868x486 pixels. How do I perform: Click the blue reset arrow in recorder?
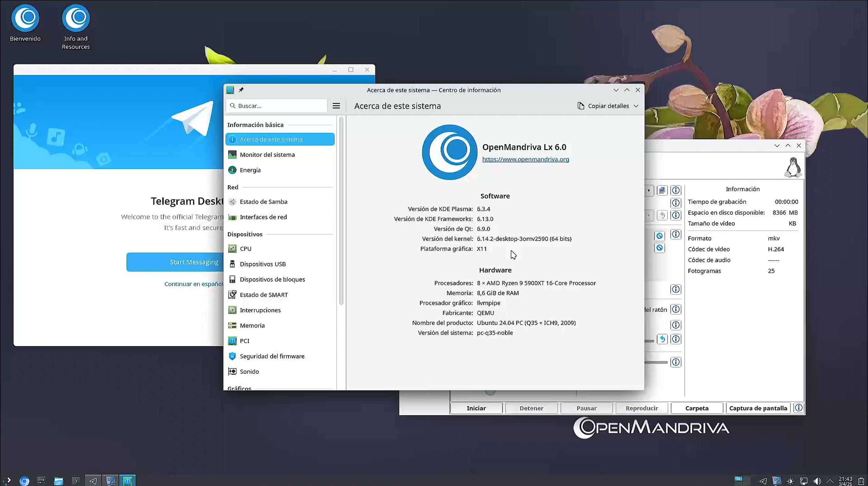coord(662,339)
